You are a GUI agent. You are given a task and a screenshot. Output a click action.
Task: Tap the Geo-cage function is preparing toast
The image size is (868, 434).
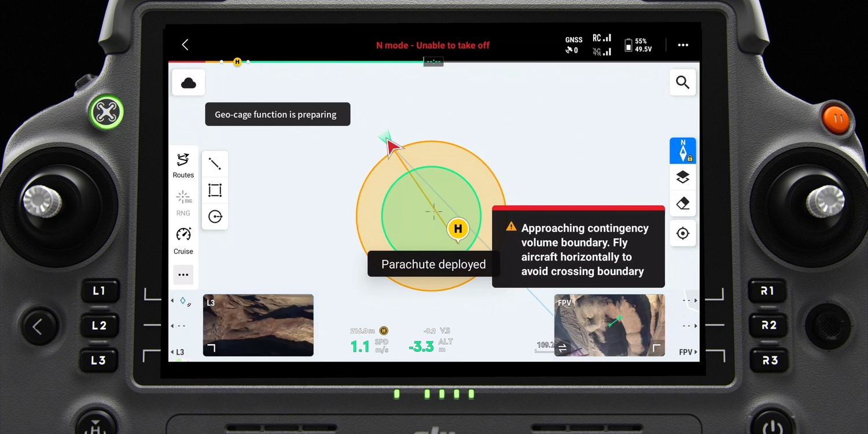(x=278, y=114)
